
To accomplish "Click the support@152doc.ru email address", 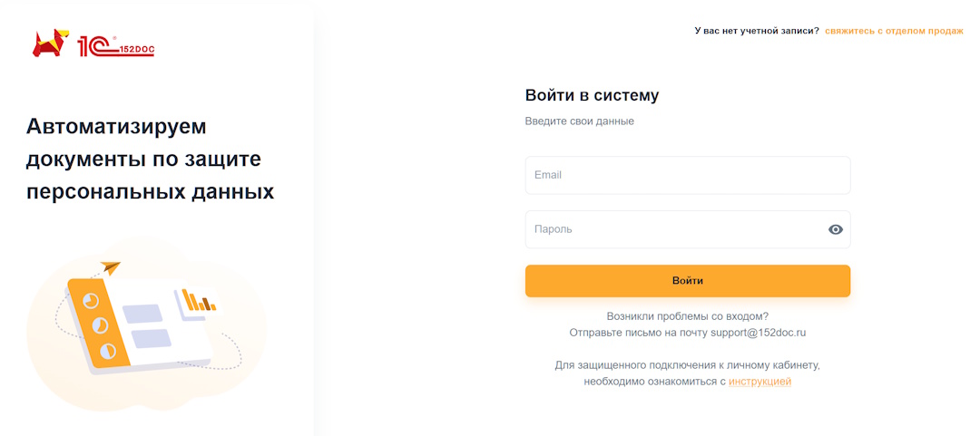I will [x=759, y=333].
